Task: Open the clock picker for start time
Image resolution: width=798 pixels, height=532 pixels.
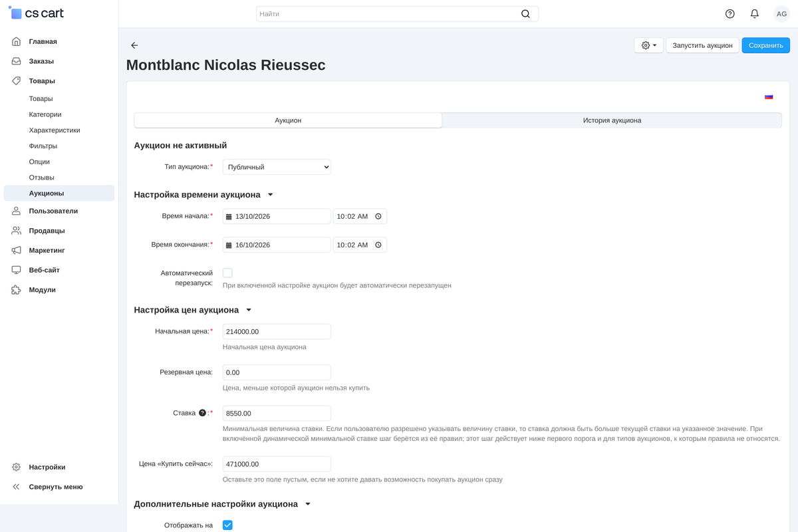Action: pos(378,217)
